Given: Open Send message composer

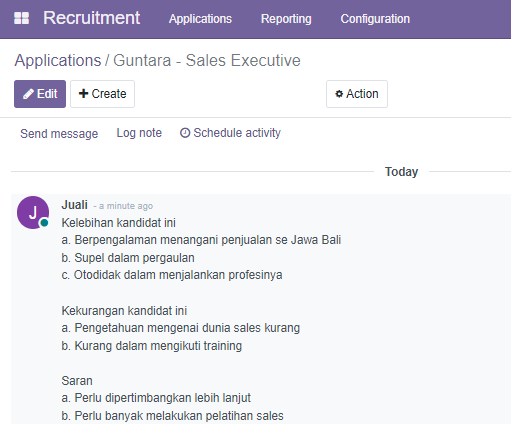Looking at the screenshot, I should point(59,134).
